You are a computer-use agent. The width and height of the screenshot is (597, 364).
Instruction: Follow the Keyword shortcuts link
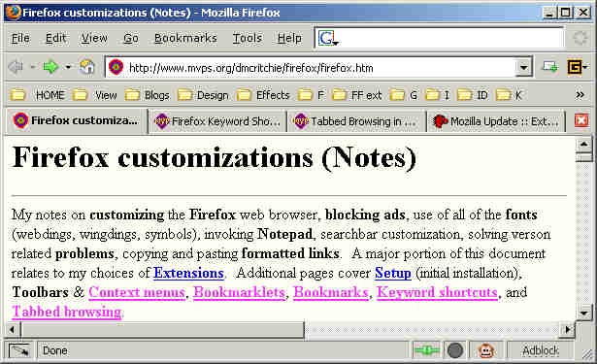437,292
